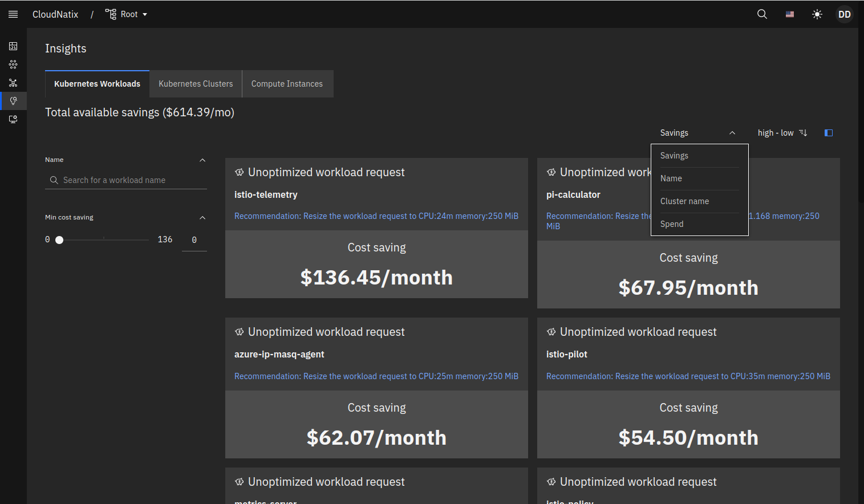Screen dimensions: 864x504
Task: Choose Cluster name in sort menu
Action: [x=685, y=201]
